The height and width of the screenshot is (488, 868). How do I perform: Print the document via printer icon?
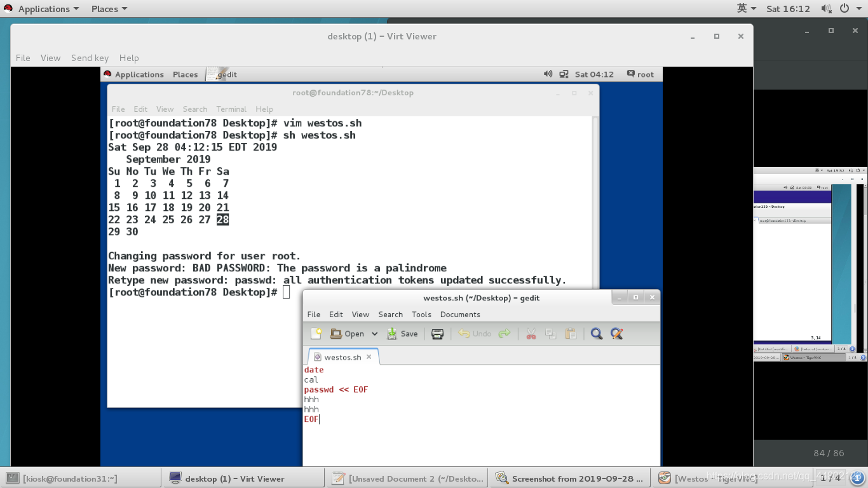point(437,334)
